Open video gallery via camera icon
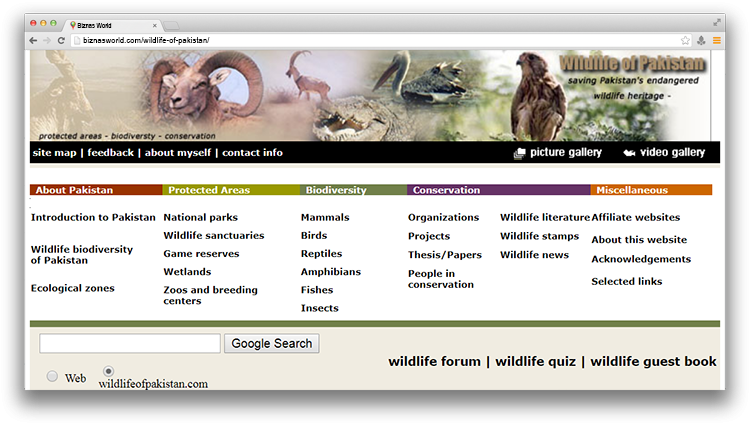 (x=629, y=153)
